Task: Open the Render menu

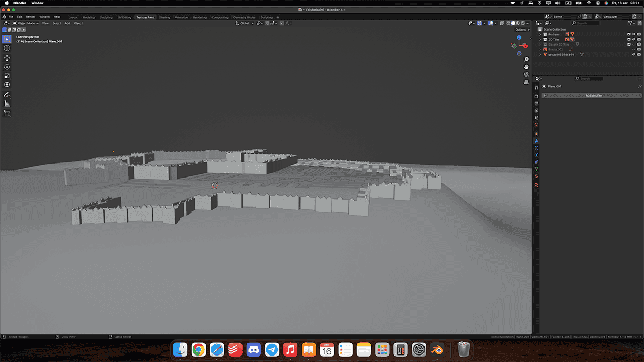Action: click(31, 17)
